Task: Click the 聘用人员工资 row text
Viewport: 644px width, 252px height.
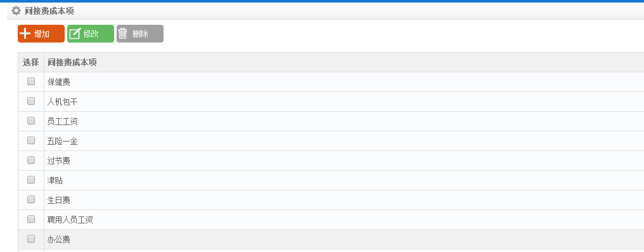Action: point(70,220)
